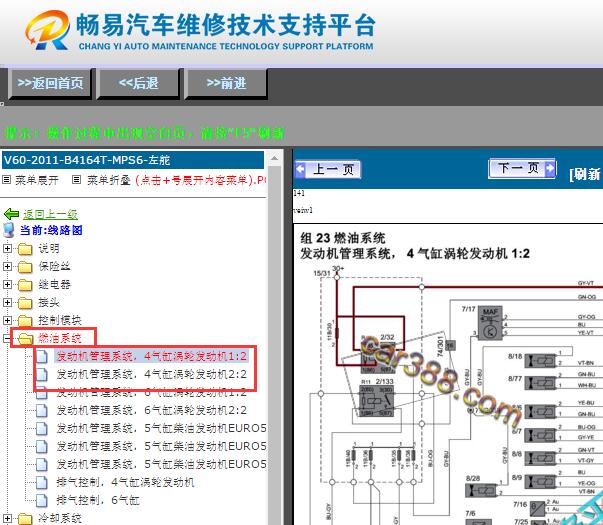Open 发动机管理系统, 4气缸涡轮发动机2:2

152,374
